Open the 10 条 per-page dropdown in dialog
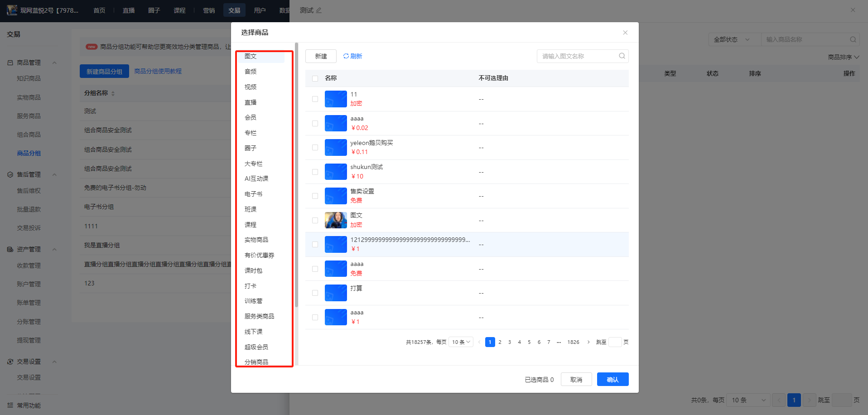The width and height of the screenshot is (868, 415). click(x=461, y=342)
